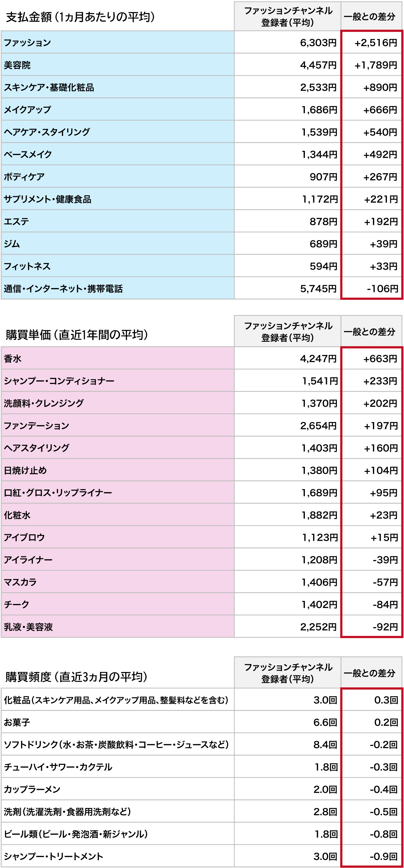Screen dimensions: 404x868
Task: Select the +2,516円 difference value
Action: coord(375,43)
